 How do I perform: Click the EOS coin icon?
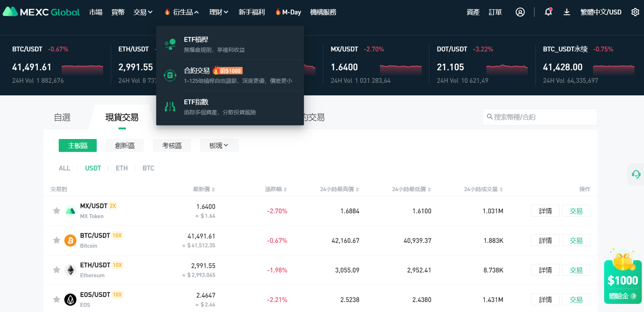[70, 300]
